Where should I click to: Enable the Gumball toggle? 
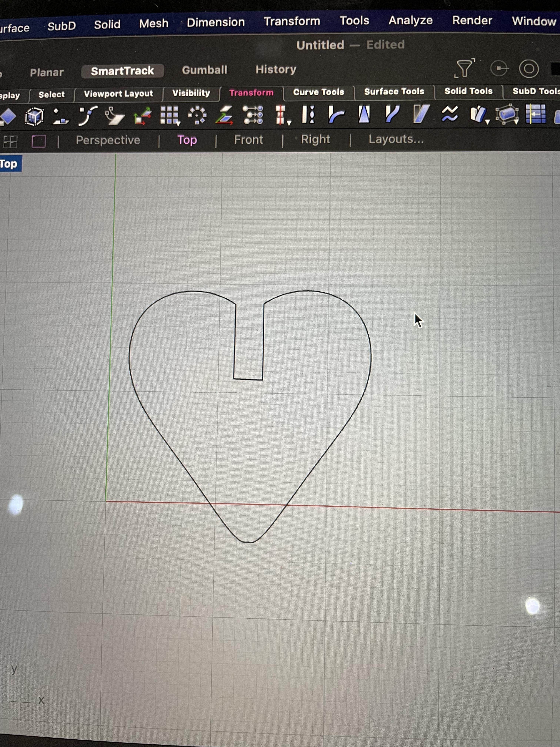tap(205, 70)
